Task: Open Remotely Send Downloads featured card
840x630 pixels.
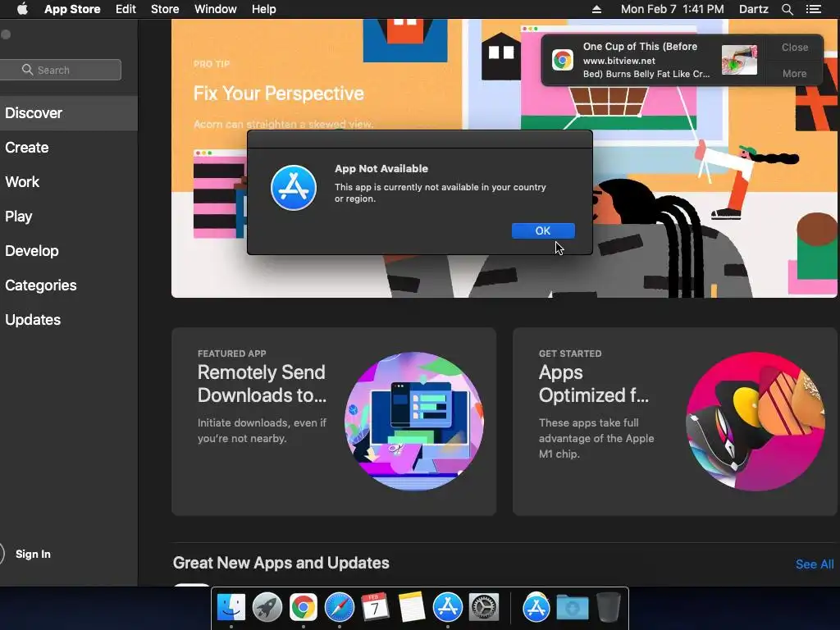Action: pyautogui.click(x=334, y=422)
